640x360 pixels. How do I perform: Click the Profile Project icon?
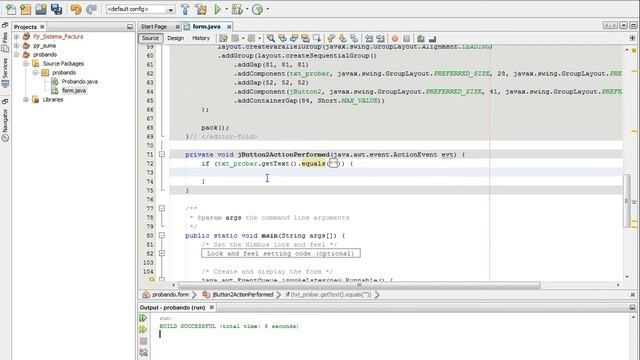(x=258, y=9)
